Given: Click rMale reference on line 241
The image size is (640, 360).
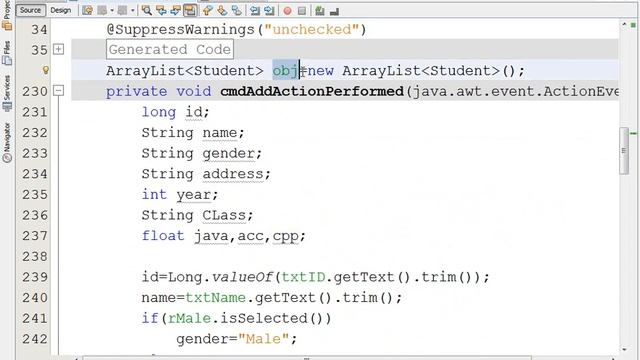Looking at the screenshot, I should [x=189, y=318].
